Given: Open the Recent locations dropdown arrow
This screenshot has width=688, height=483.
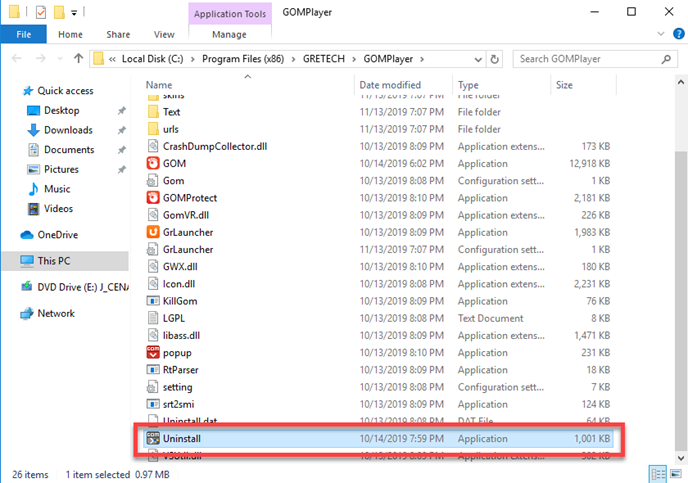Looking at the screenshot, I should 60,58.
